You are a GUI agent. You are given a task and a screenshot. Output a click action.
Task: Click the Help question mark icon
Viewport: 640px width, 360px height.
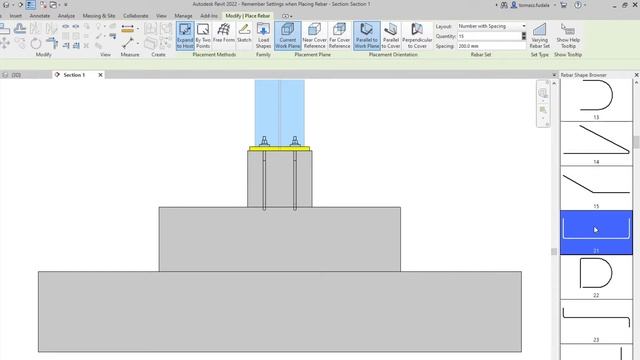(x=578, y=5)
